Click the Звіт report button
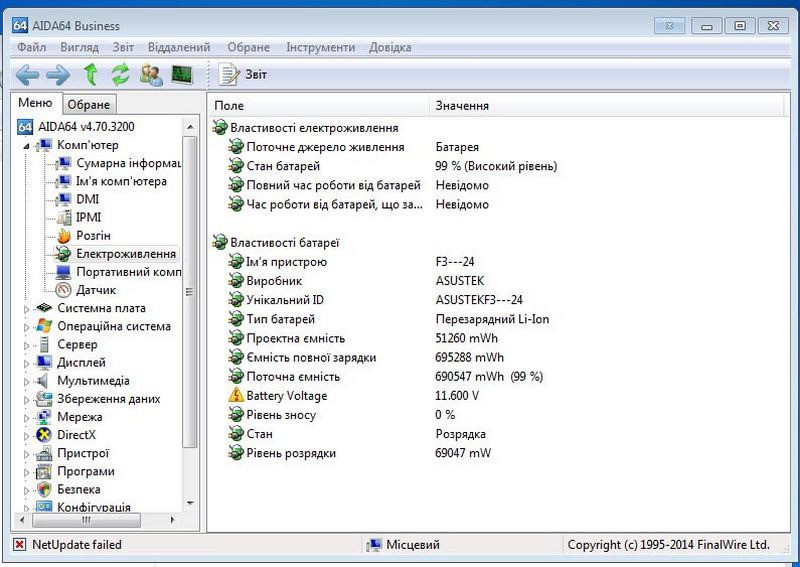 coord(243,75)
